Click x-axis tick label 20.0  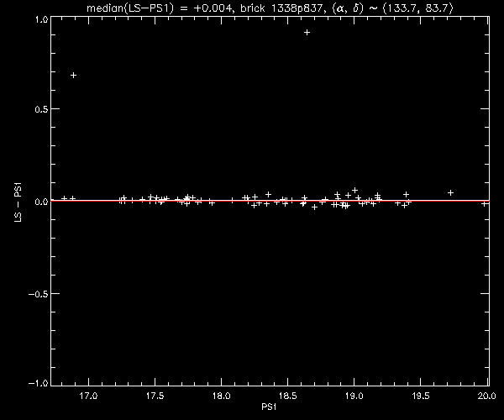click(486, 396)
